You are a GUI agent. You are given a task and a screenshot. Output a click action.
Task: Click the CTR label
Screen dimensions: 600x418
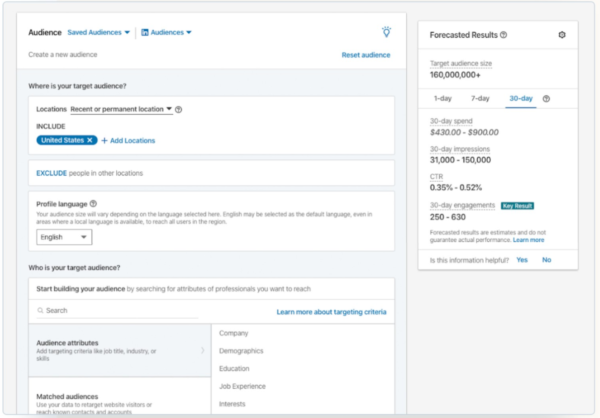[436, 176]
